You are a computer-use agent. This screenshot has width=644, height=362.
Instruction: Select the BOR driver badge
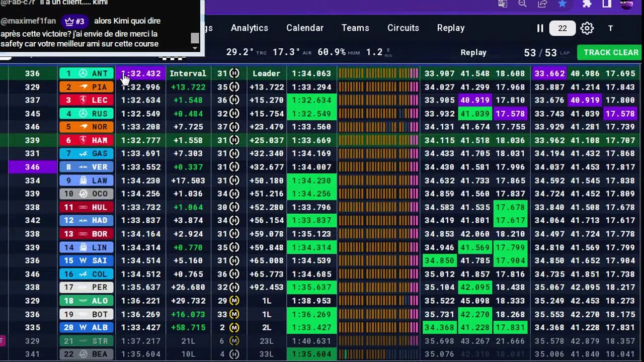pyautogui.click(x=87, y=234)
